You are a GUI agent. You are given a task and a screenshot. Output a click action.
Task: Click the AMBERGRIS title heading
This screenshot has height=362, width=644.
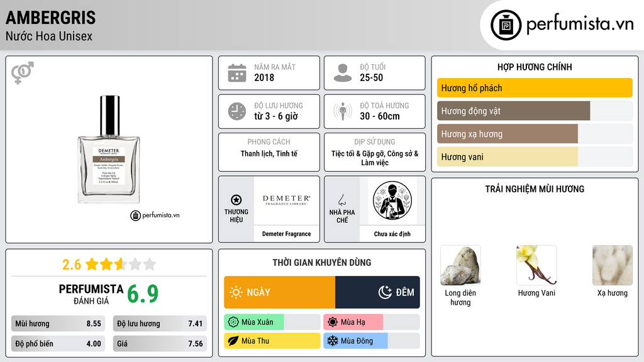click(50, 18)
